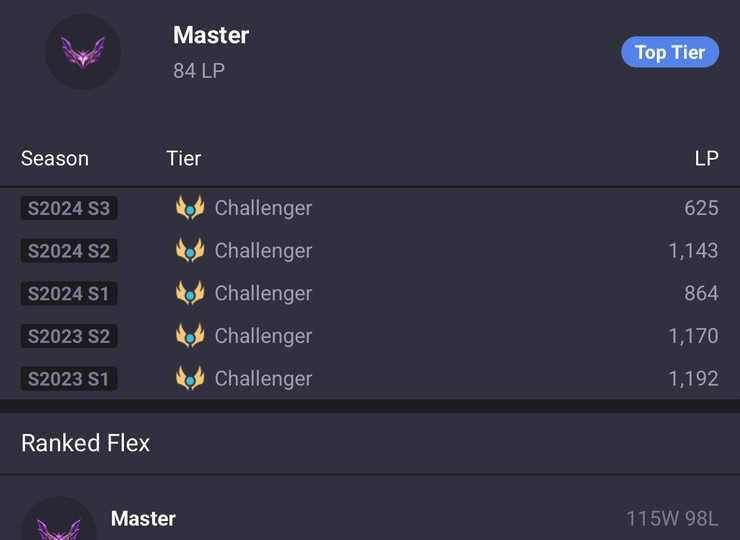This screenshot has height=540, width=740.
Task: Click the Master rank emblem at top
Action: coord(83,52)
